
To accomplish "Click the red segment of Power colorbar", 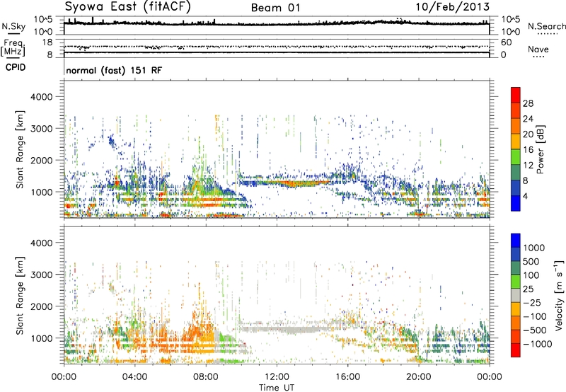I will click(516, 95).
